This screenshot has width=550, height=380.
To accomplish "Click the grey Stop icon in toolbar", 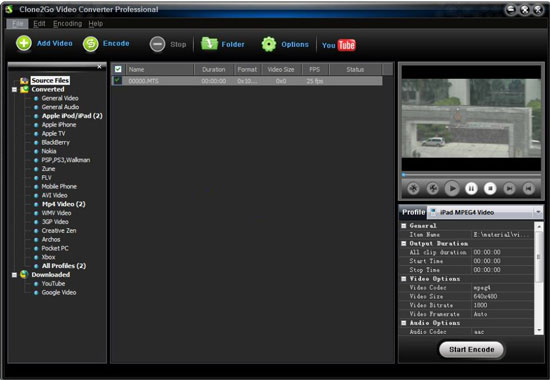I will tap(157, 45).
